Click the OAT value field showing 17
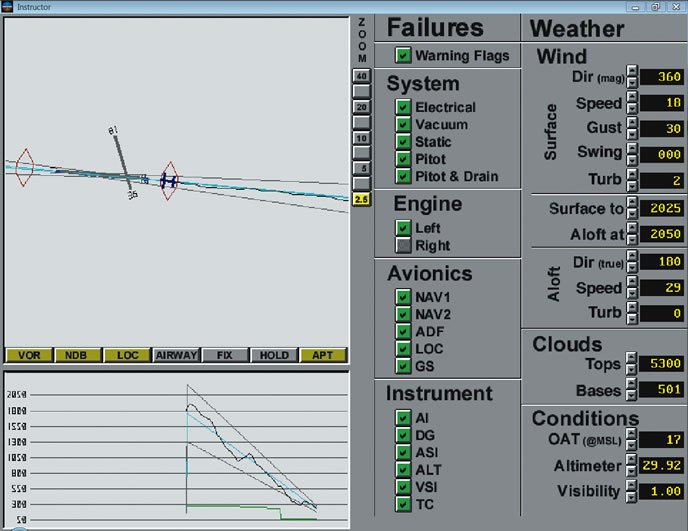 [x=661, y=439]
